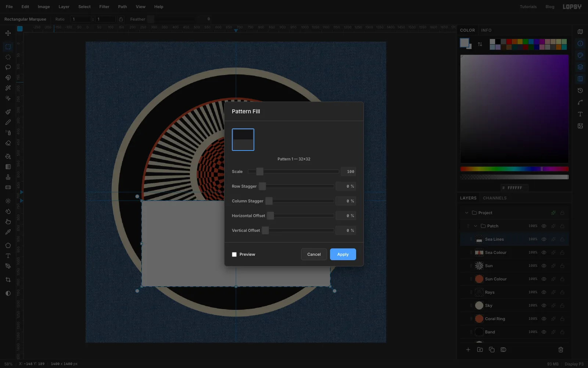
Task: Open the Path menu
Action: click(122, 7)
